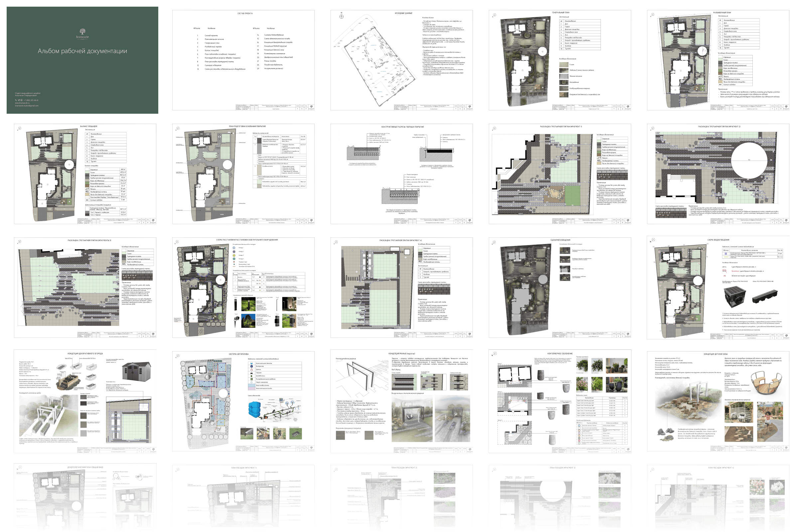Select the Контейнерное озеленение sheet
Screen dimensions: 798x532
click(560, 401)
